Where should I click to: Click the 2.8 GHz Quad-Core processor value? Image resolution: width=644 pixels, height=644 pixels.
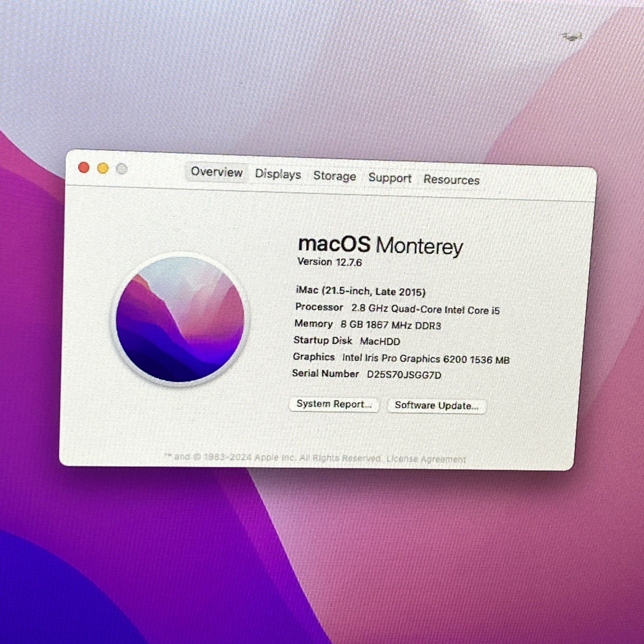[x=425, y=310]
